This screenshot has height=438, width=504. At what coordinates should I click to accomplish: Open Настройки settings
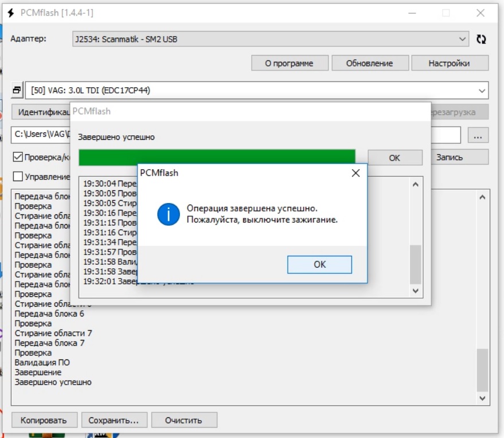[450, 63]
